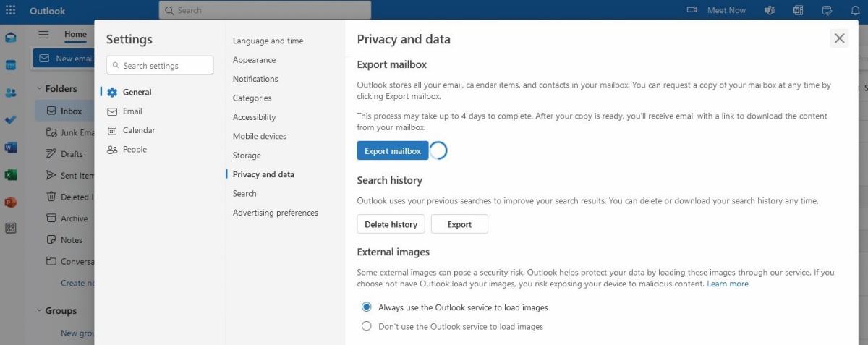Click the Sent Items arrow icon

[x=51, y=175]
